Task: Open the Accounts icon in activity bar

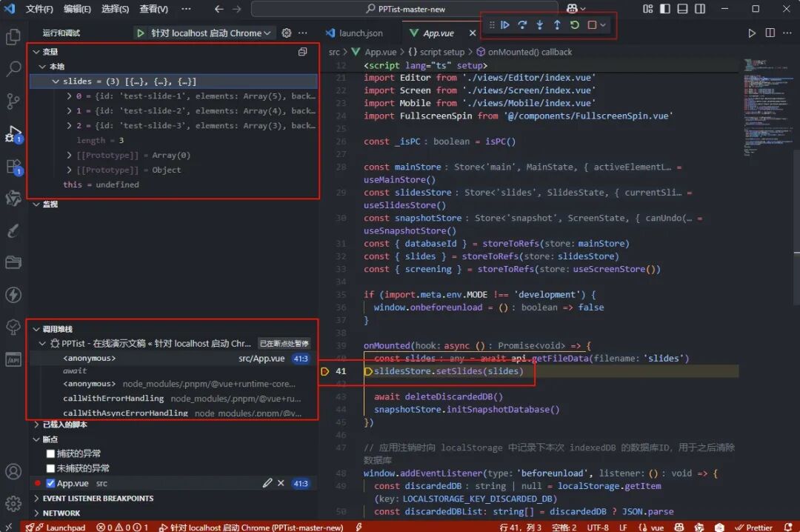Action: pyautogui.click(x=13, y=471)
